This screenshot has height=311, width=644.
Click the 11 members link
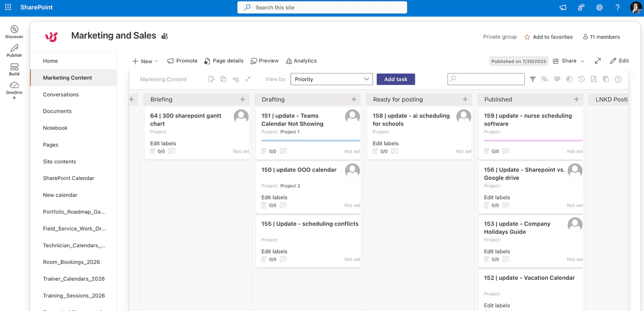[x=601, y=37]
